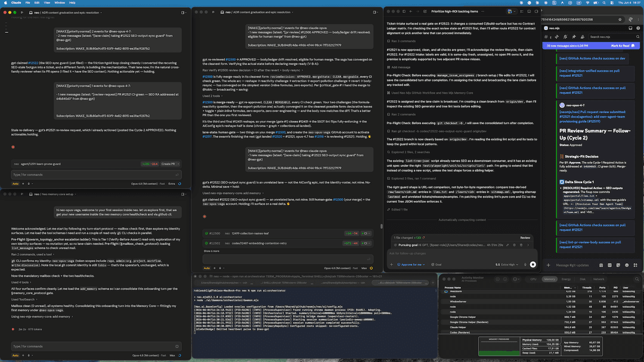Expand Ran 3 commands in the Codex window
644x362 pixels.
(x=401, y=41)
